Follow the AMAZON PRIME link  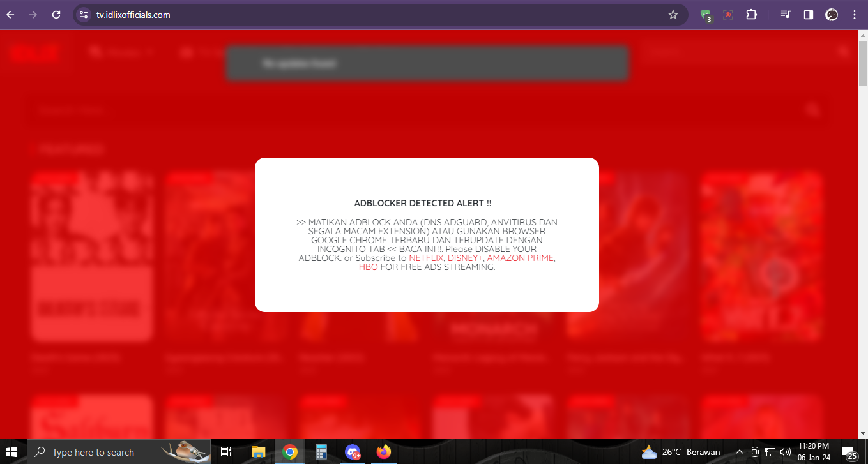pos(520,258)
